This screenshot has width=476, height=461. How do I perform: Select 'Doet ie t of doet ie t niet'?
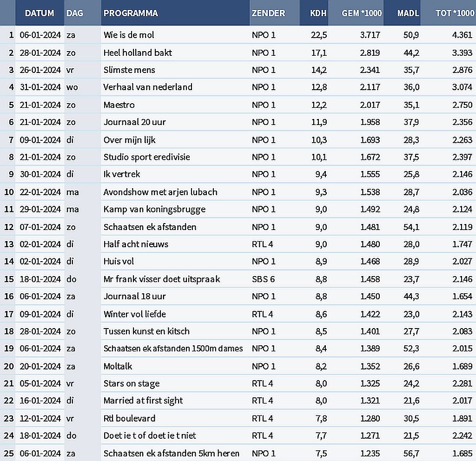click(150, 435)
